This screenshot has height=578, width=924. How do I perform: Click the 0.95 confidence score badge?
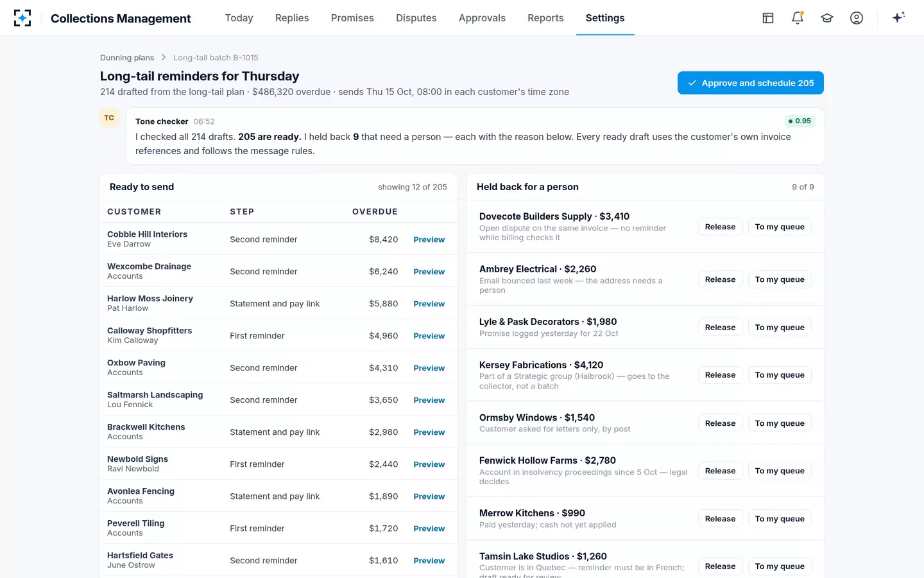(800, 121)
